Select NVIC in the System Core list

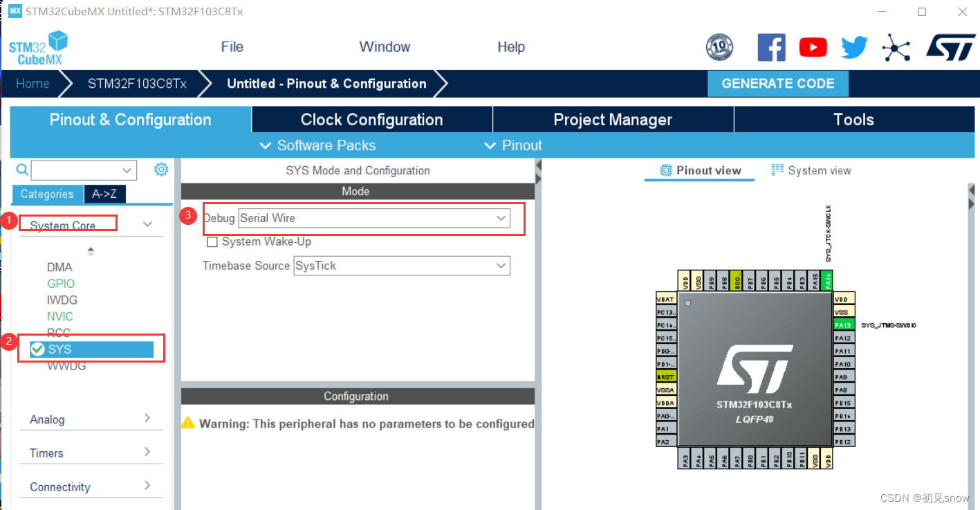(x=60, y=317)
